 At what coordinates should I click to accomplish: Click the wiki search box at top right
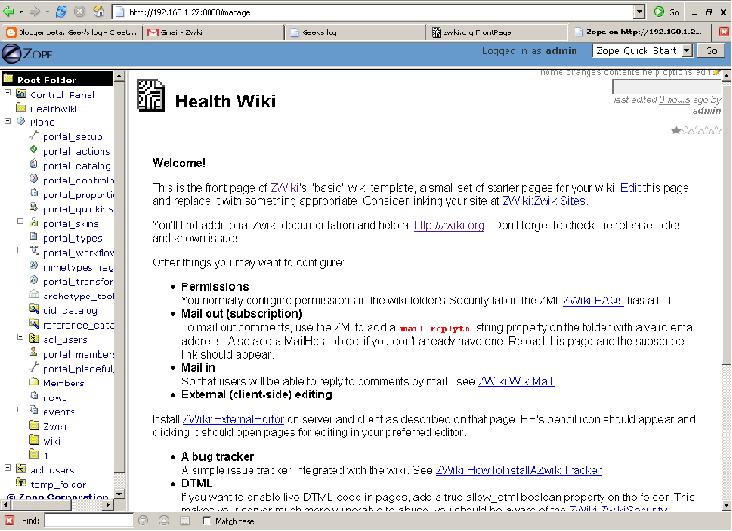tap(666, 87)
